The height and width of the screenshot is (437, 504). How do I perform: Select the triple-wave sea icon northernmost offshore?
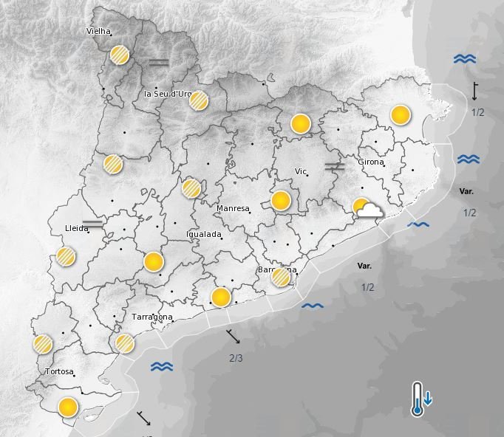click(x=465, y=59)
